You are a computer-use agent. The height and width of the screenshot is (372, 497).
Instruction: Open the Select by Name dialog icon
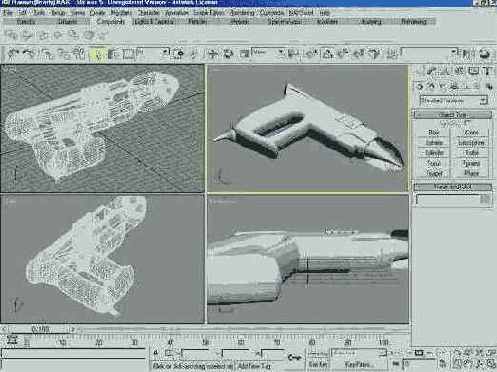[x=113, y=54]
